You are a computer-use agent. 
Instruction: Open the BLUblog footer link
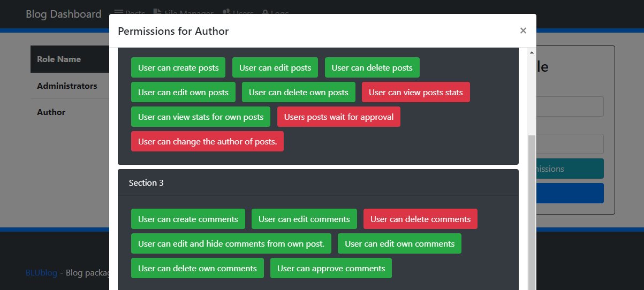[x=41, y=273]
